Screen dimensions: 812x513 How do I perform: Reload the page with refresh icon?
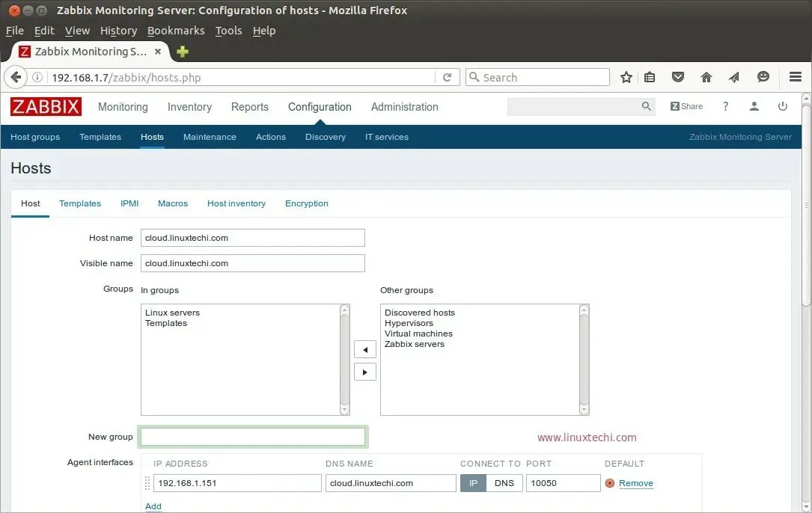coord(447,78)
